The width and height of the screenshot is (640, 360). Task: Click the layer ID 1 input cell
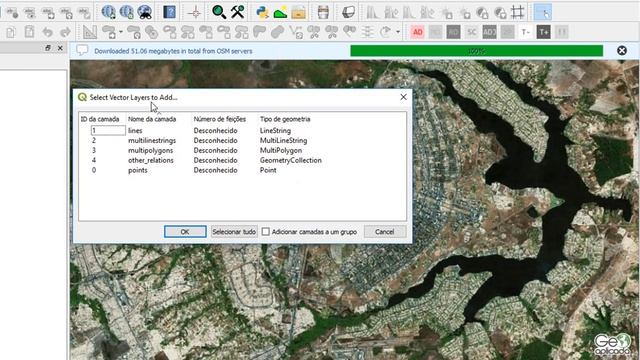pos(108,131)
